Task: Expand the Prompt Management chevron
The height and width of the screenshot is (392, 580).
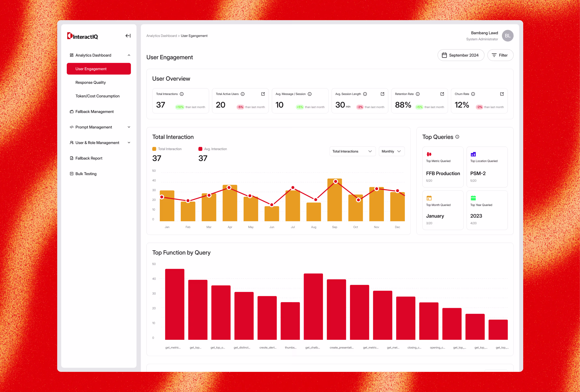Action: pyautogui.click(x=129, y=127)
